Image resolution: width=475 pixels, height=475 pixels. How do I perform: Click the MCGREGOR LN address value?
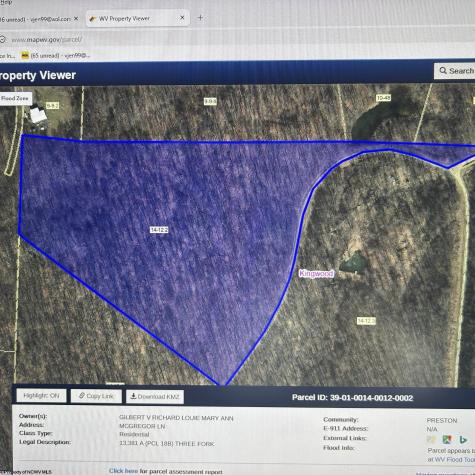142,426
